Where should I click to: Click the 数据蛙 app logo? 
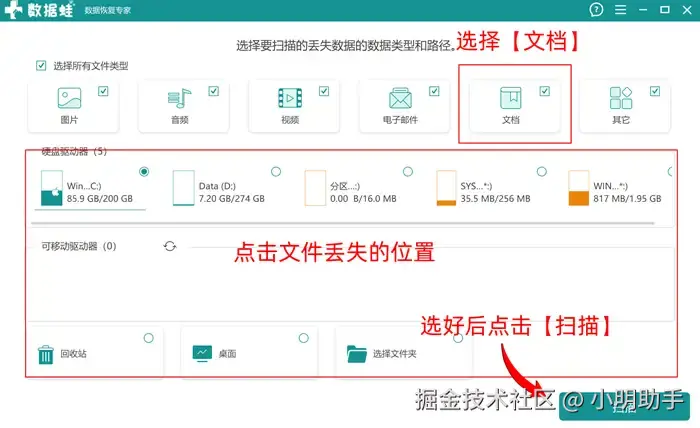[x=39, y=9]
